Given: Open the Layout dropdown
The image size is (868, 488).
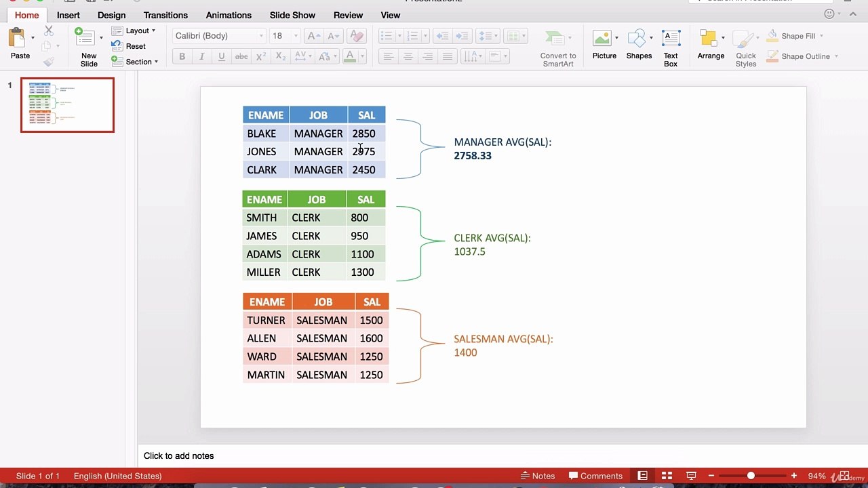Looking at the screenshot, I should (134, 30).
